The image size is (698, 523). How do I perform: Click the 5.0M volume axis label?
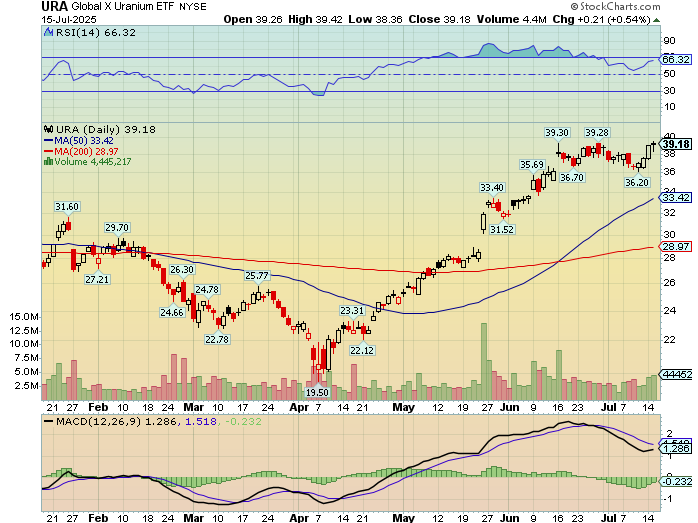(x=26, y=372)
